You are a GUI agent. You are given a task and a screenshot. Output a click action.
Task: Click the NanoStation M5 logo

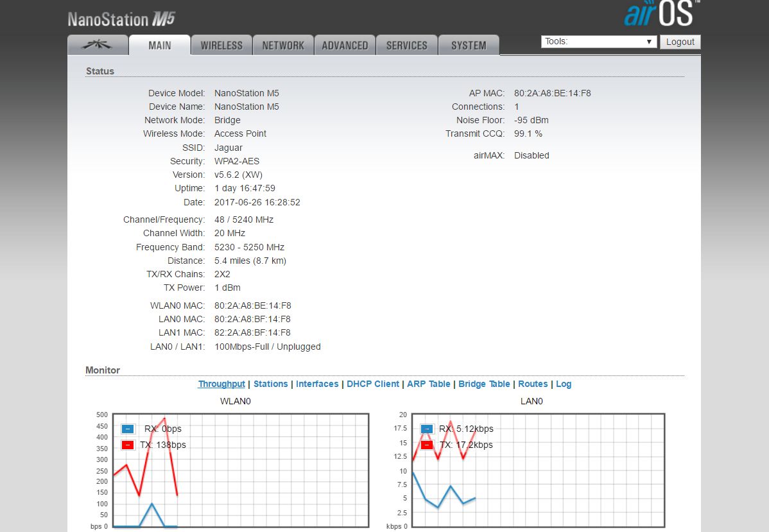click(x=121, y=19)
